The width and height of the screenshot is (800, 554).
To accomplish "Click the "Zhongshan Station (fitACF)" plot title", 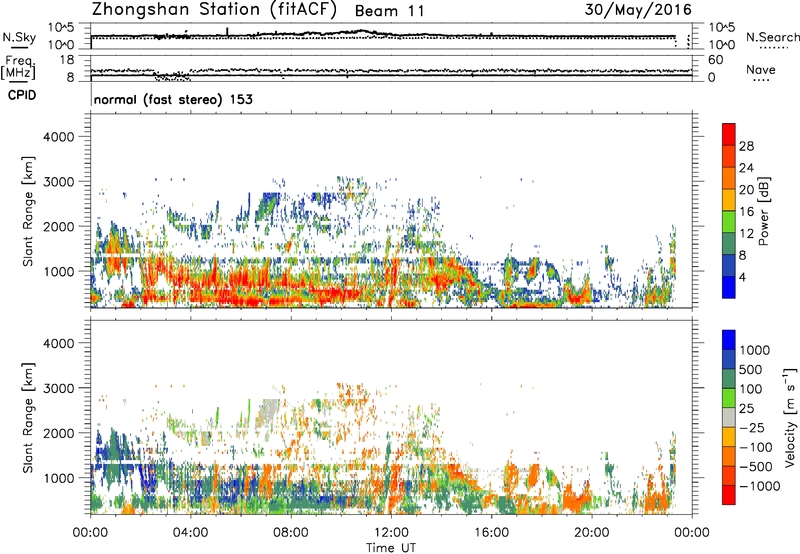I will click(x=214, y=10).
